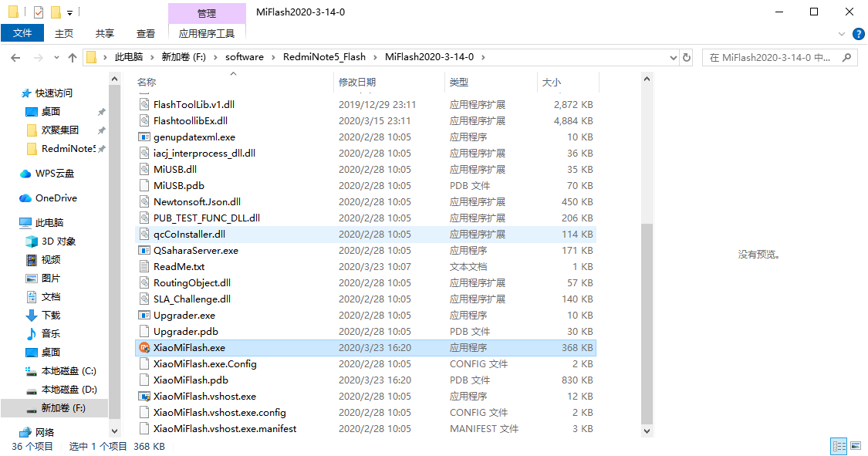Click the OneDrive icon in sidebar

[25, 198]
